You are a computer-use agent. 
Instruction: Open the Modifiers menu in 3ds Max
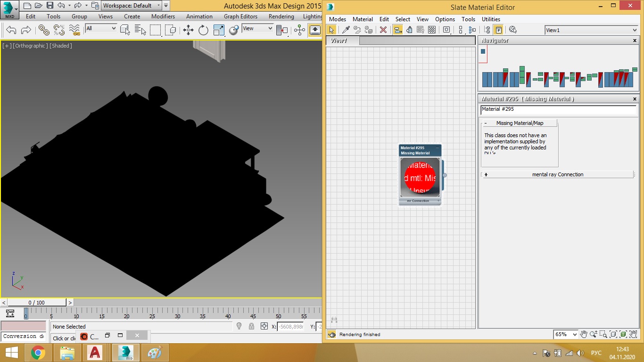click(163, 16)
